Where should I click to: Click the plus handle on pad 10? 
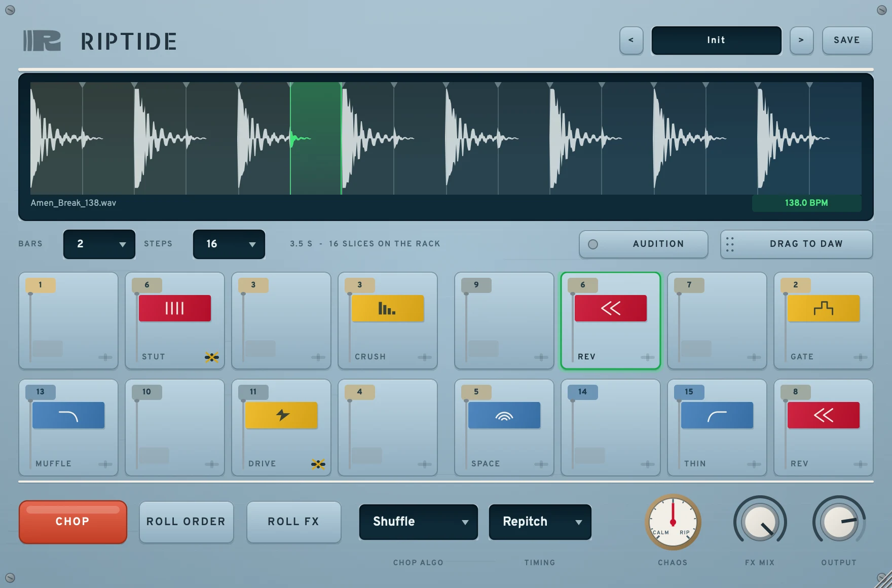tap(212, 464)
